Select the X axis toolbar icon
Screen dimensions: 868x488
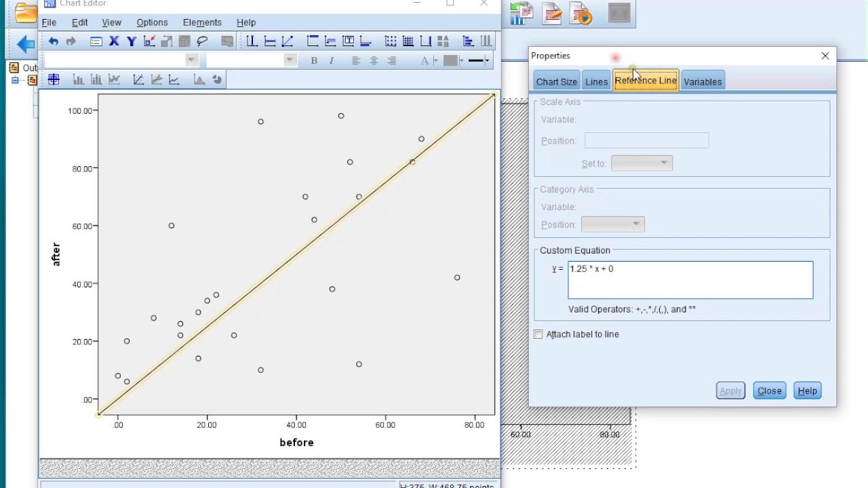(114, 41)
